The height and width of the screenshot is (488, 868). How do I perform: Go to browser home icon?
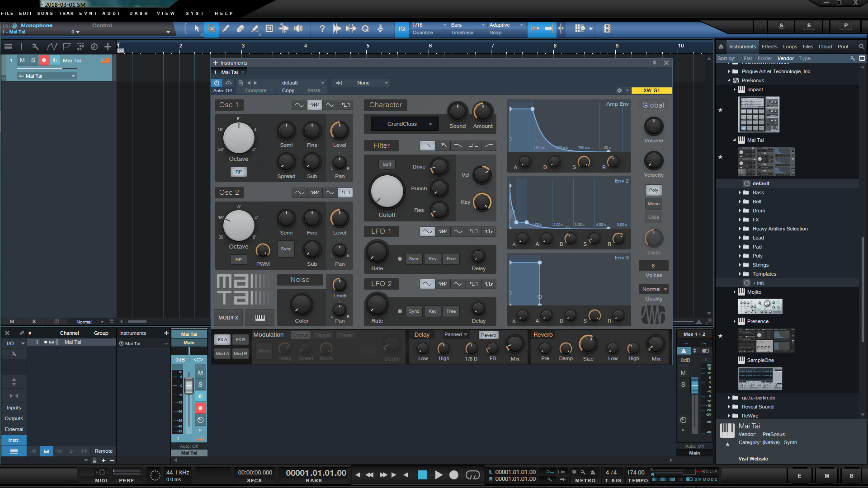(721, 47)
